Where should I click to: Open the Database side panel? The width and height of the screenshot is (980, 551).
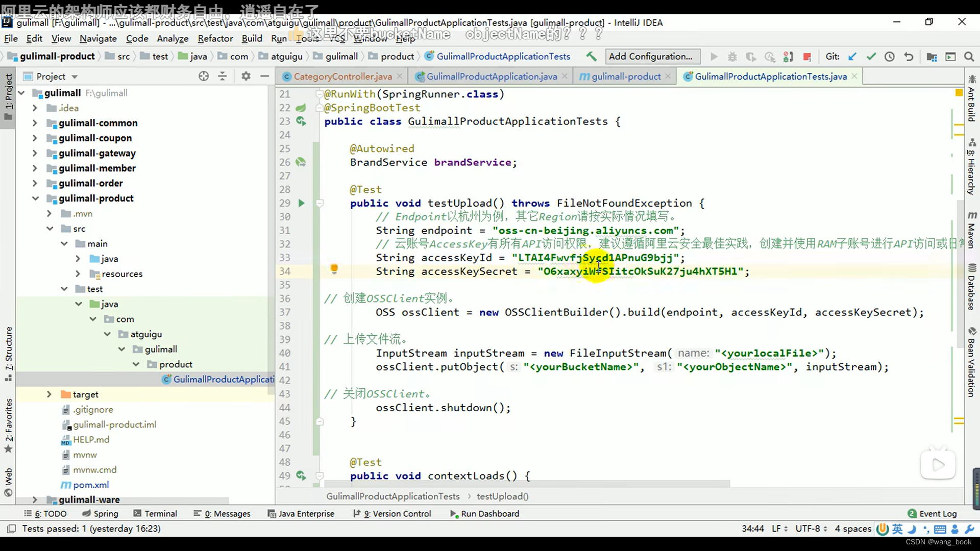pos(971,287)
